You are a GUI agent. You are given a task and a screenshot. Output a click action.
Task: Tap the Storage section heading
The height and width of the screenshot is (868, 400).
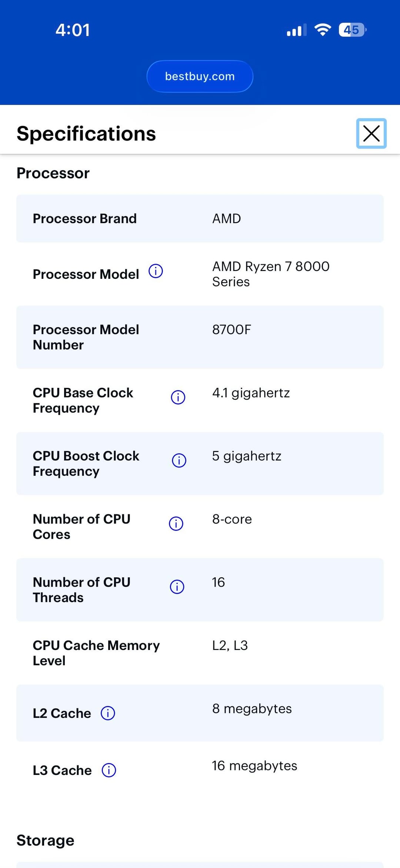45,840
